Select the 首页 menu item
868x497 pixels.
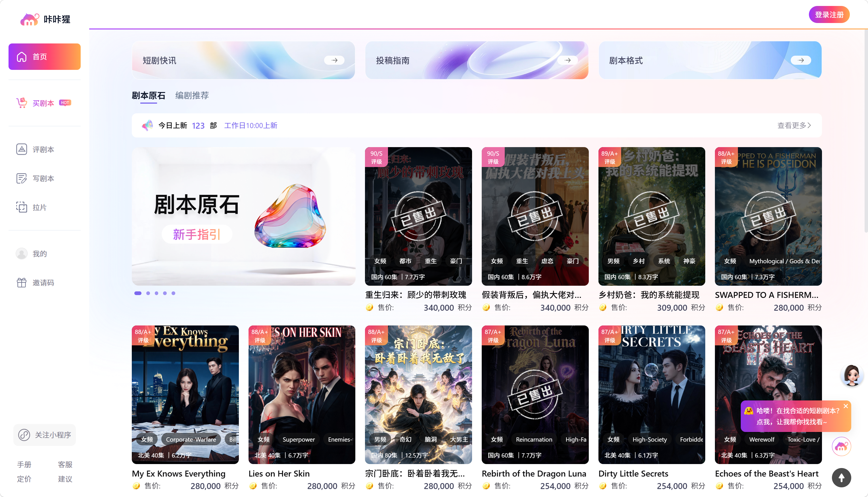[45, 57]
